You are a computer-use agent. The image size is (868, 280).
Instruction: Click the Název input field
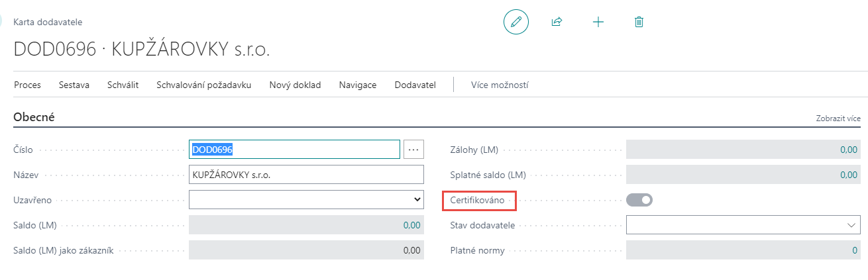click(x=306, y=175)
